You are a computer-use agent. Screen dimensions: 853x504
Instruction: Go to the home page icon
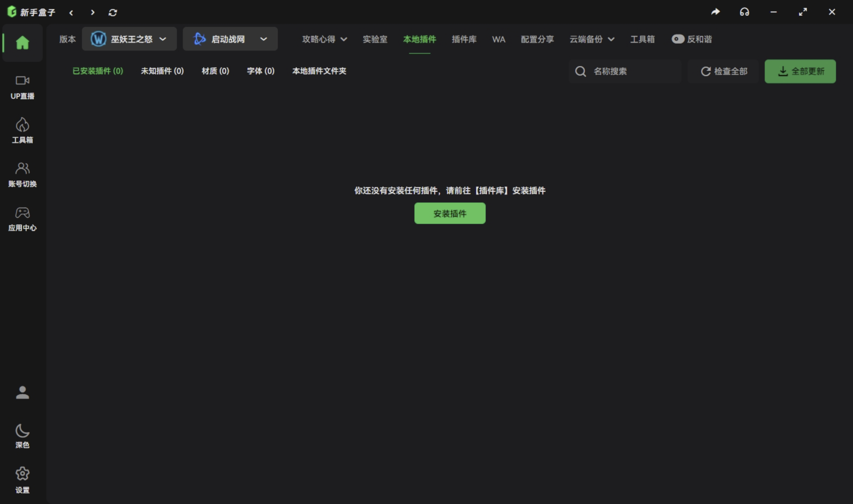click(22, 43)
